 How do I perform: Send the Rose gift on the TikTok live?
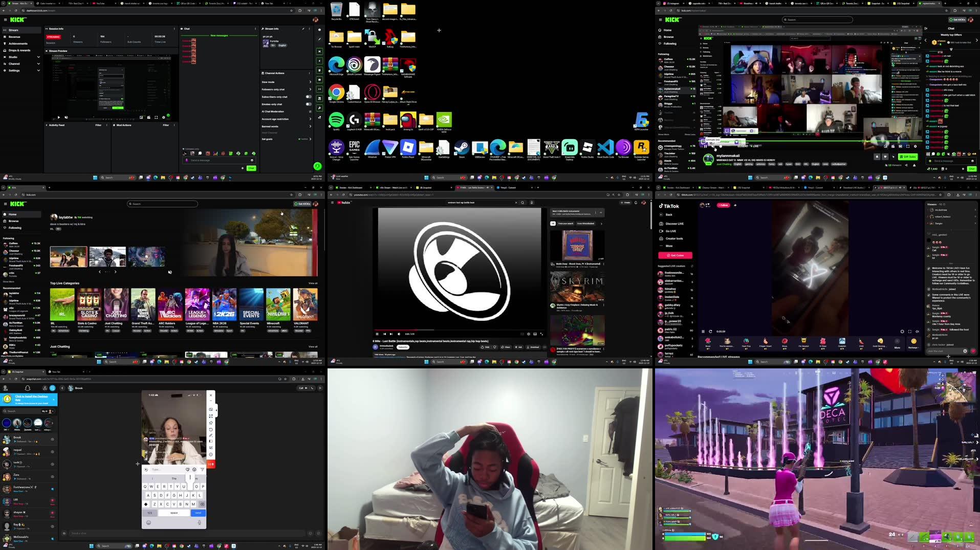click(x=708, y=343)
